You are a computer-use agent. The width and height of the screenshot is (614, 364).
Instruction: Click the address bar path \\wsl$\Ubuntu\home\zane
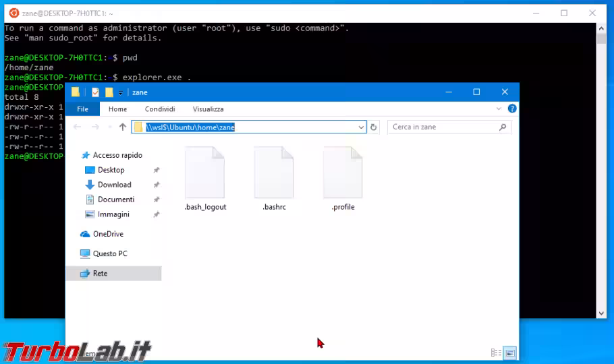[x=190, y=127]
